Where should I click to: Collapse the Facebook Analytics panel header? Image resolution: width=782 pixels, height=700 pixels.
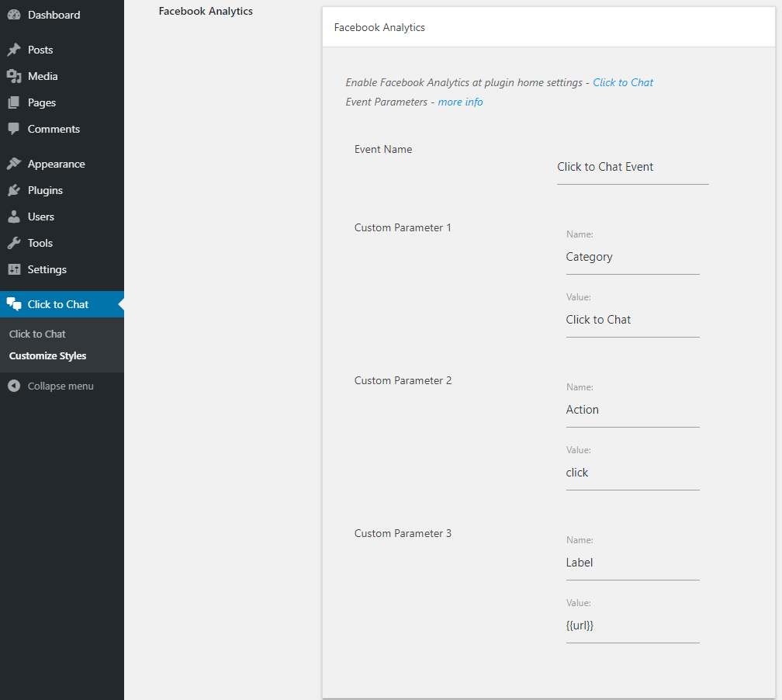coord(548,27)
